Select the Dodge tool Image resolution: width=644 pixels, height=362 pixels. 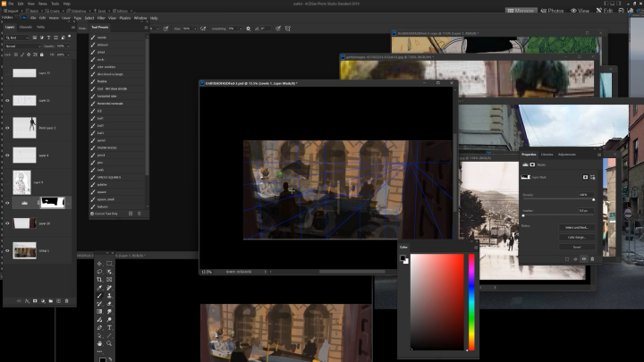pyautogui.click(x=109, y=320)
